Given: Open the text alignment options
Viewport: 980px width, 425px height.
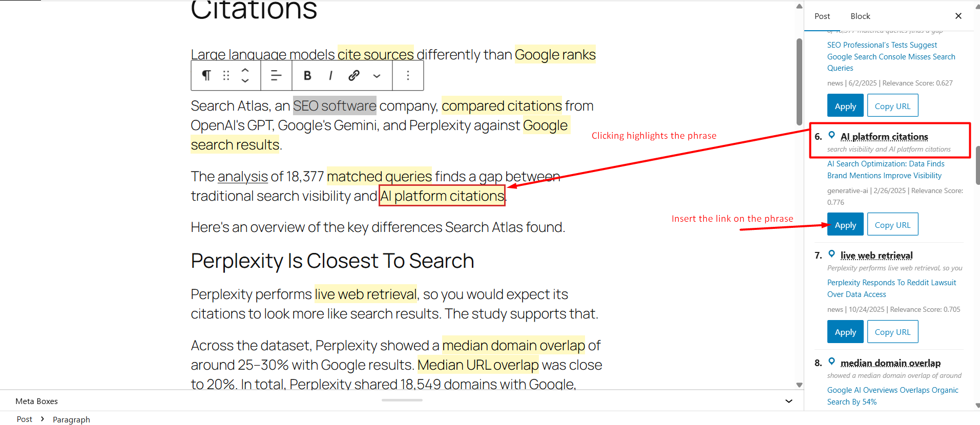Looking at the screenshot, I should click(x=276, y=76).
